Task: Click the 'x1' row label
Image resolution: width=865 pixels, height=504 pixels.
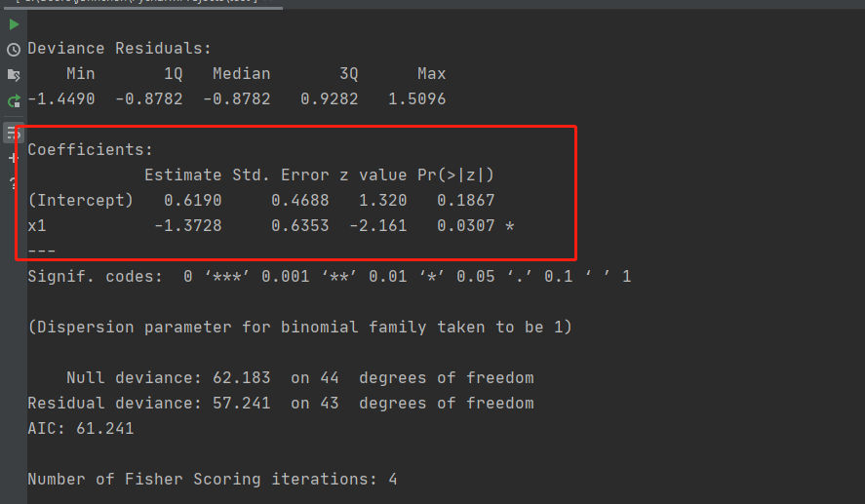Action: pyautogui.click(x=37, y=226)
